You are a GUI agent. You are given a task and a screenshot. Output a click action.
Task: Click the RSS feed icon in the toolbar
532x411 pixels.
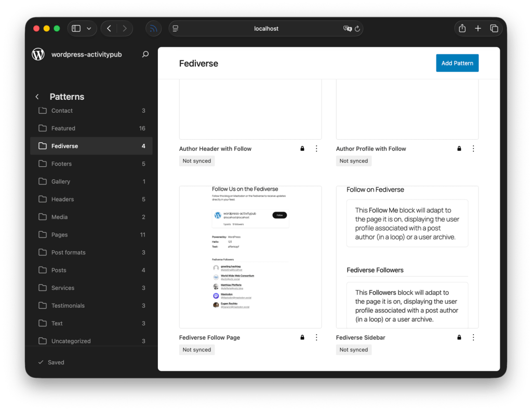153,29
